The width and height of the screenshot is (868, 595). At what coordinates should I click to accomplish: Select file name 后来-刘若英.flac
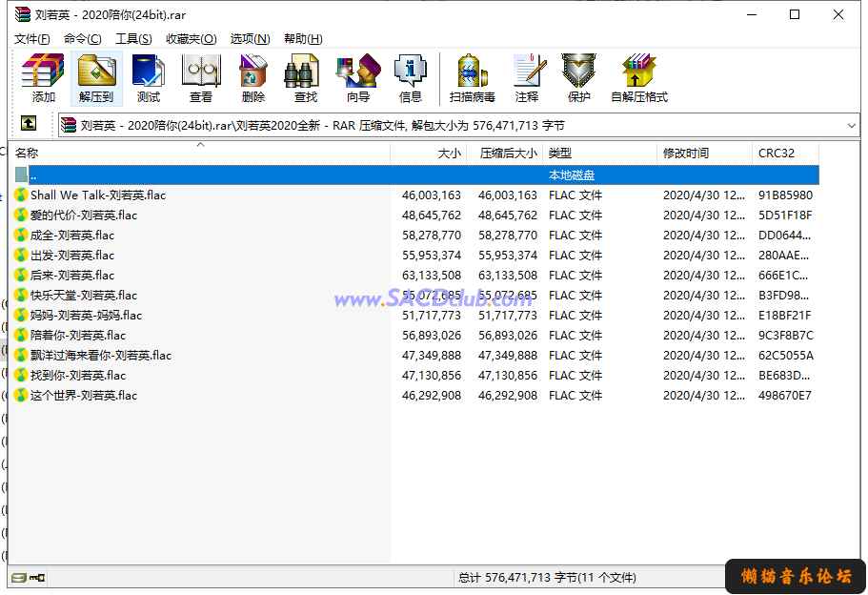click(x=72, y=275)
